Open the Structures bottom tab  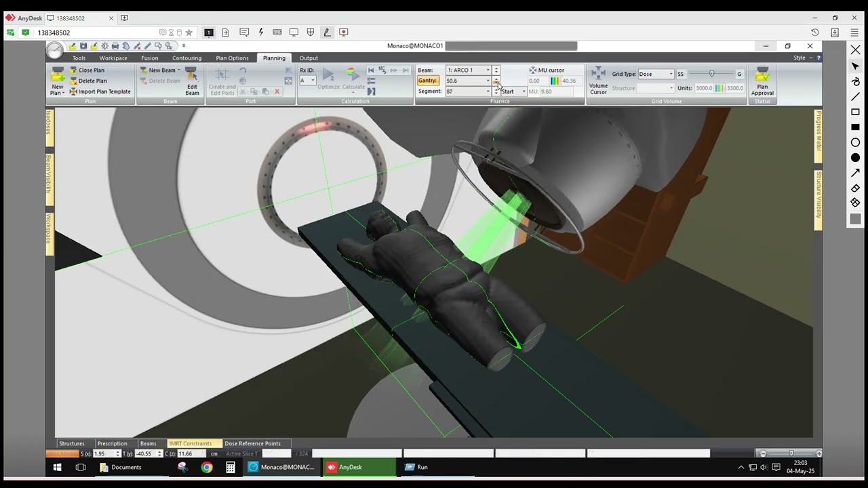point(72,443)
